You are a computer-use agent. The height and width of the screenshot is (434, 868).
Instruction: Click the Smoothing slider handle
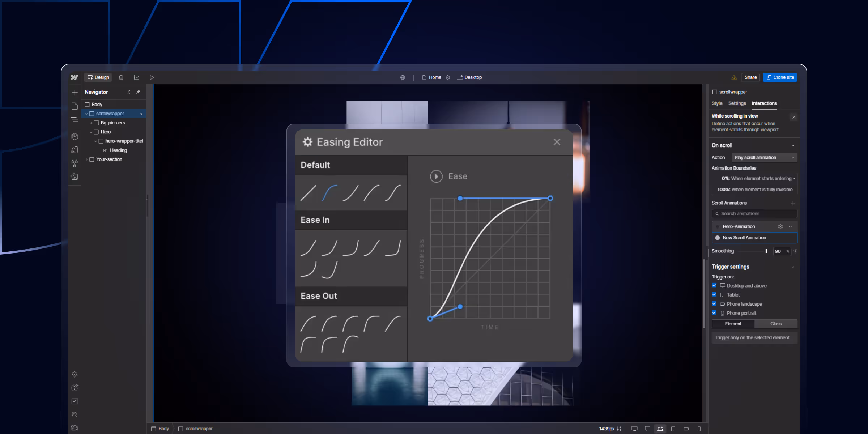(x=766, y=251)
